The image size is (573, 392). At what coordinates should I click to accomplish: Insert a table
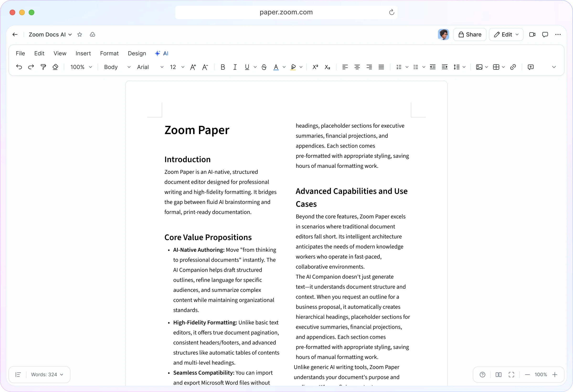click(496, 67)
